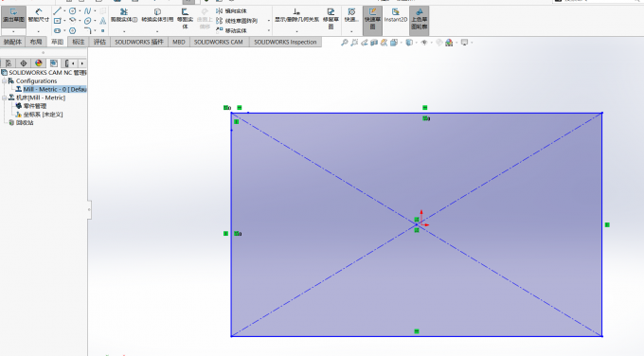Click the Smart Dimension (智能尺寸) tool
Viewport: 644px width, 356px height.
(38, 15)
